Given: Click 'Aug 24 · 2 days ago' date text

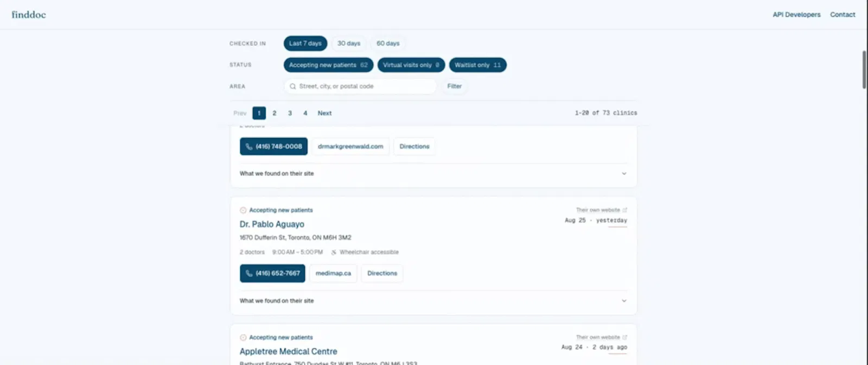Looking at the screenshot, I should pos(594,347).
